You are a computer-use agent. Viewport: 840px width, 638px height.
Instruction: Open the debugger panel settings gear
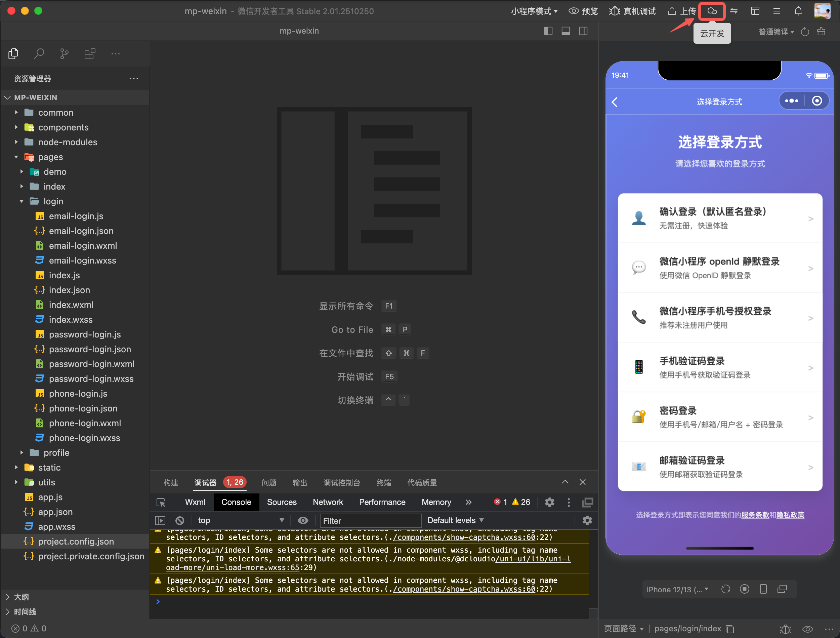pyautogui.click(x=549, y=502)
